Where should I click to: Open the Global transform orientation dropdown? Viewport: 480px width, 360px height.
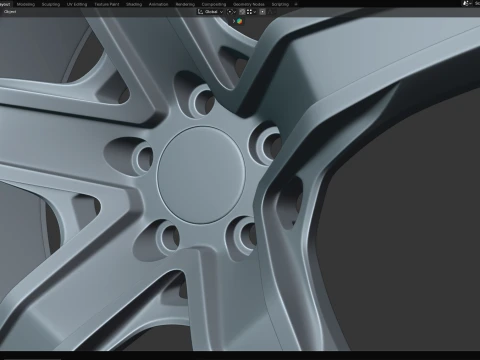(x=210, y=12)
